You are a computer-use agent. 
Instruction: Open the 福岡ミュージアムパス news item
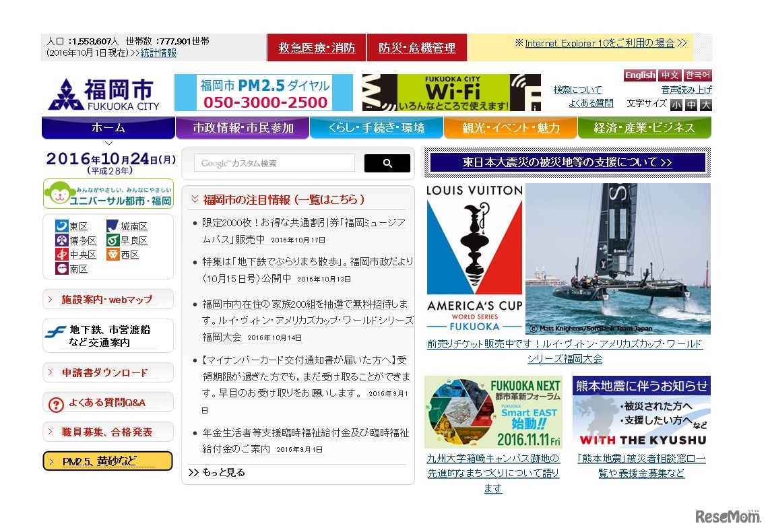tap(303, 231)
